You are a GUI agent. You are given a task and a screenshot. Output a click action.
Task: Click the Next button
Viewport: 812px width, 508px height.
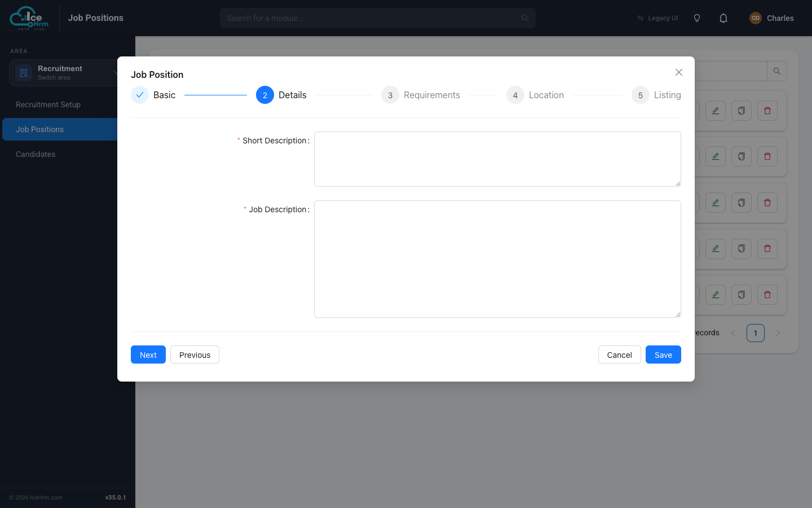[148, 354]
